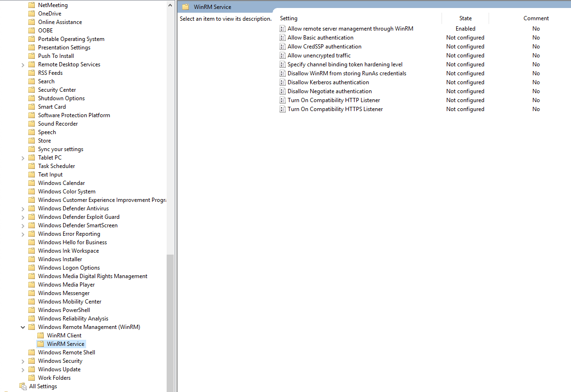Click the OneDrive folder icon

pyautogui.click(x=32, y=14)
